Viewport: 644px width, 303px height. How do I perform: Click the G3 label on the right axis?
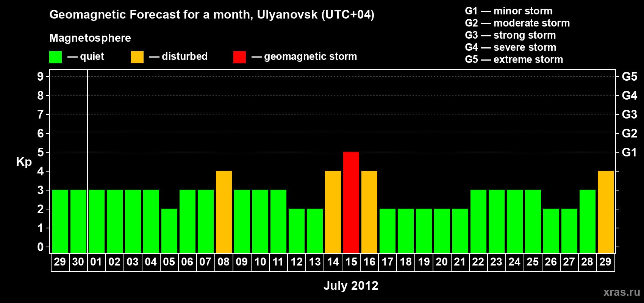tap(629, 114)
